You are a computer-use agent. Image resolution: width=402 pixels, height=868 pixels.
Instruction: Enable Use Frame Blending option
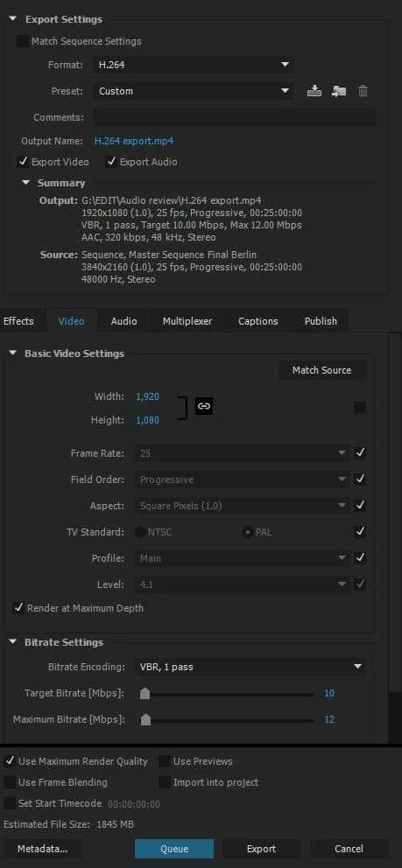(x=10, y=782)
